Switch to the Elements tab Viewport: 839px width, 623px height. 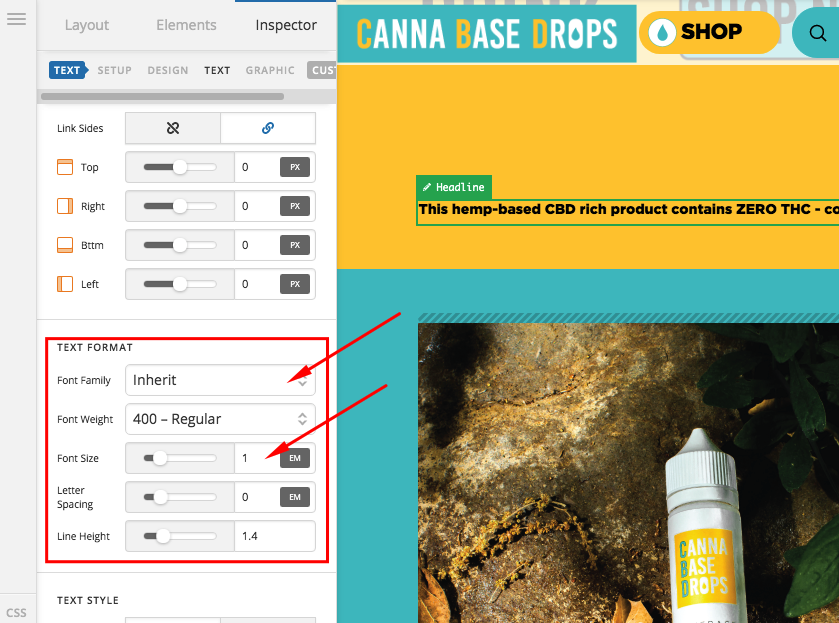[186, 25]
